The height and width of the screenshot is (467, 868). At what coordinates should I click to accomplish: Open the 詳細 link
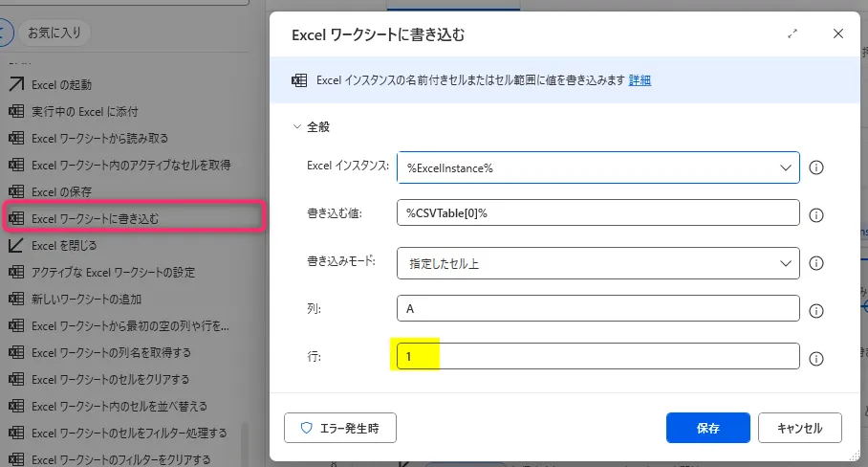pyautogui.click(x=640, y=81)
